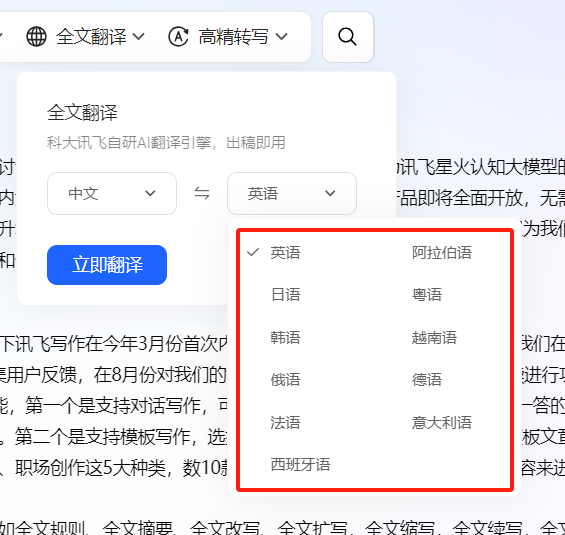The height and width of the screenshot is (535, 565).
Task: Choose 法语 from the list
Action: [285, 423]
